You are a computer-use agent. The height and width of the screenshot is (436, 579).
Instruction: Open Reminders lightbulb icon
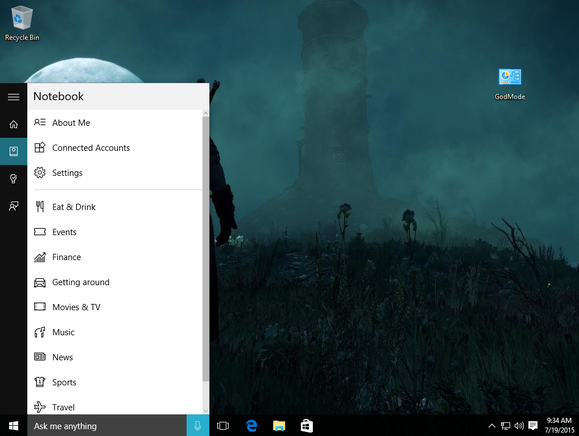point(14,179)
